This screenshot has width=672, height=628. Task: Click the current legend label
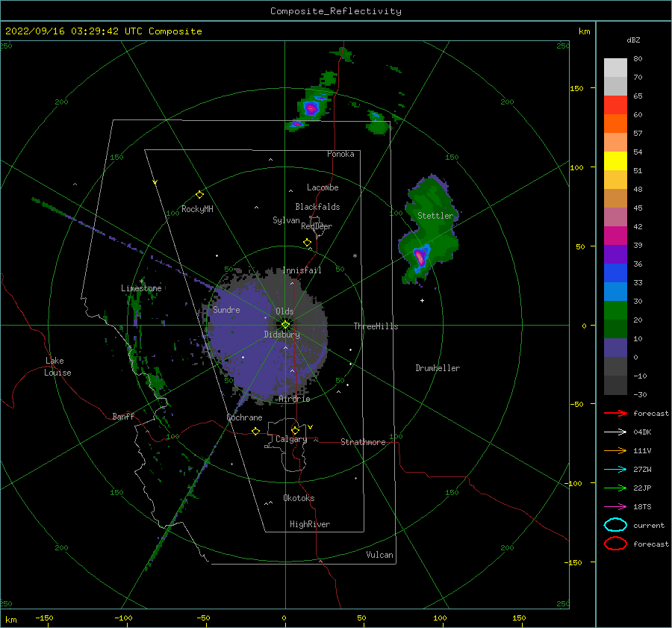[648, 525]
